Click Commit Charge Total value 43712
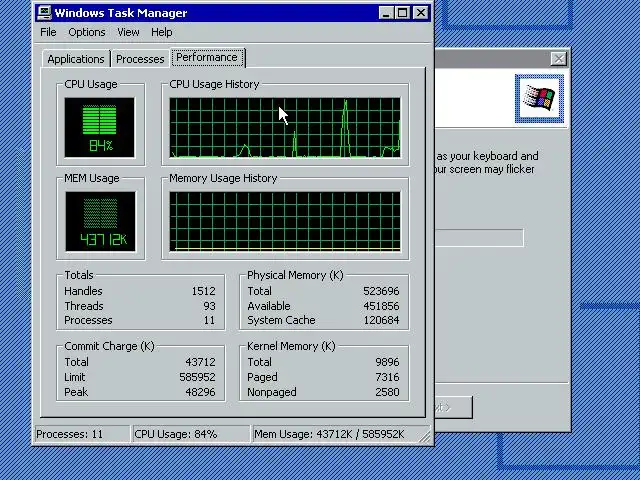 200,362
